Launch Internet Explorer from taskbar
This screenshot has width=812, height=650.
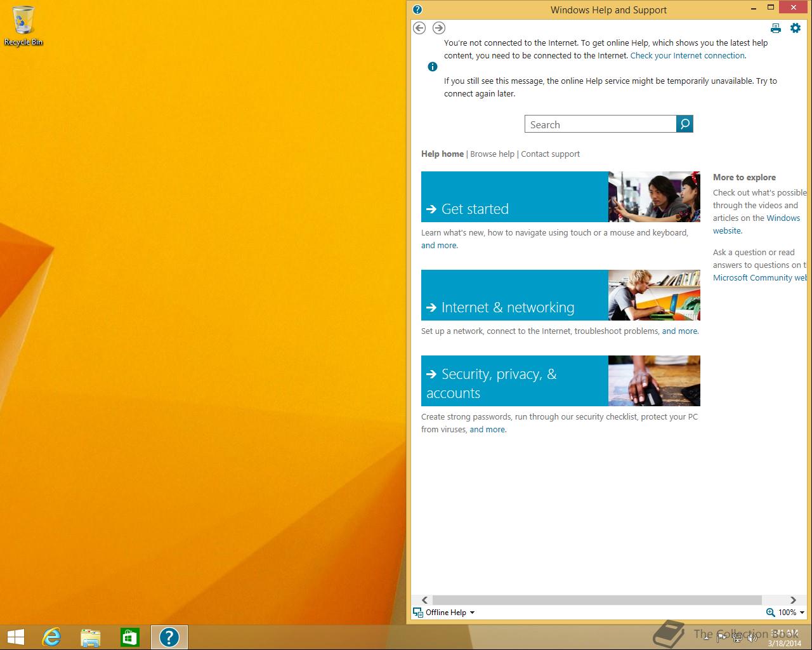coord(51,637)
